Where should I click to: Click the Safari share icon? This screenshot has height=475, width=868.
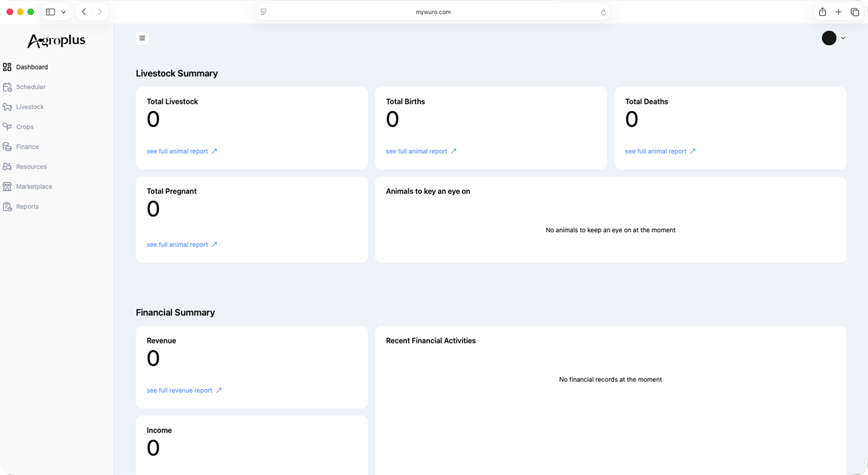pos(822,12)
